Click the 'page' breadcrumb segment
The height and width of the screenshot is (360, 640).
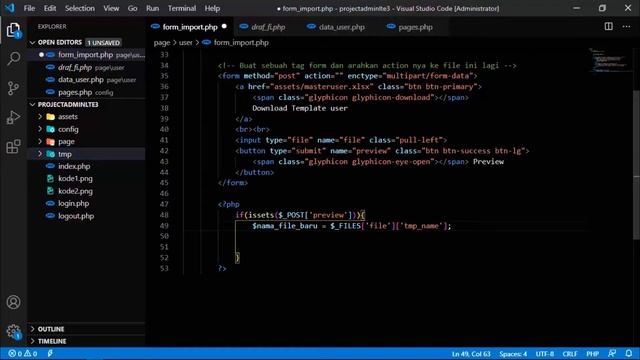(162, 42)
